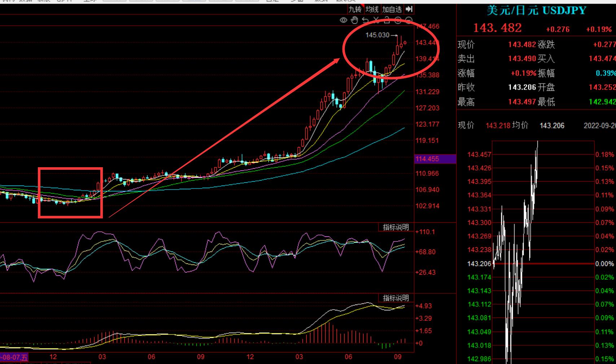Click the 涨跌 label
This screenshot has width=616, height=364.
pos(546,44)
